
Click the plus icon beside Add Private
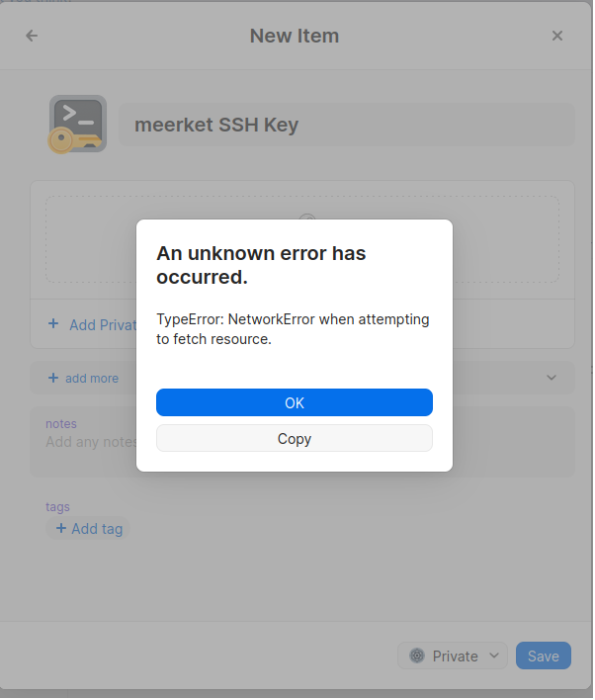53,324
